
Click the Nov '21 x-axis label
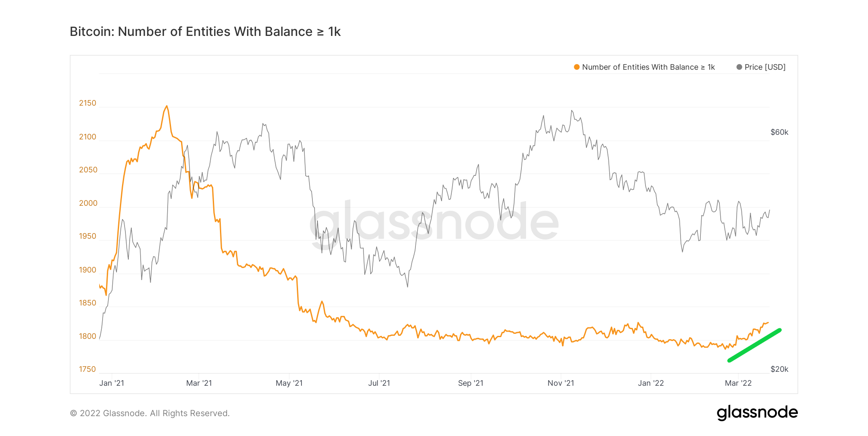pyautogui.click(x=561, y=383)
